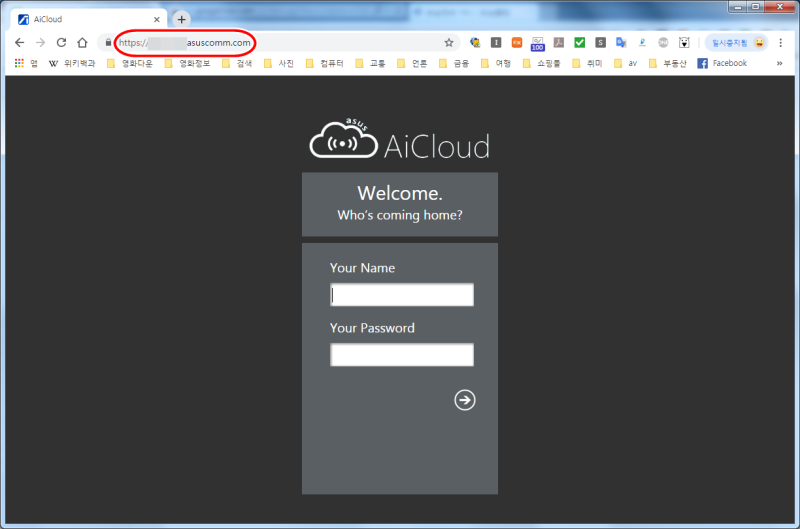The height and width of the screenshot is (529, 800).
Task: Open the 부동산 bookmark folder
Action: (668, 63)
